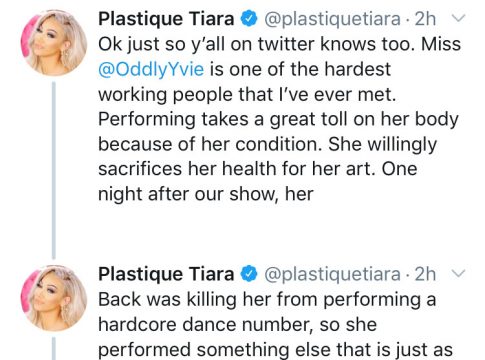
Task: Open the @plastiquetiara handle on the second tweet
Action: pyautogui.click(x=332, y=274)
